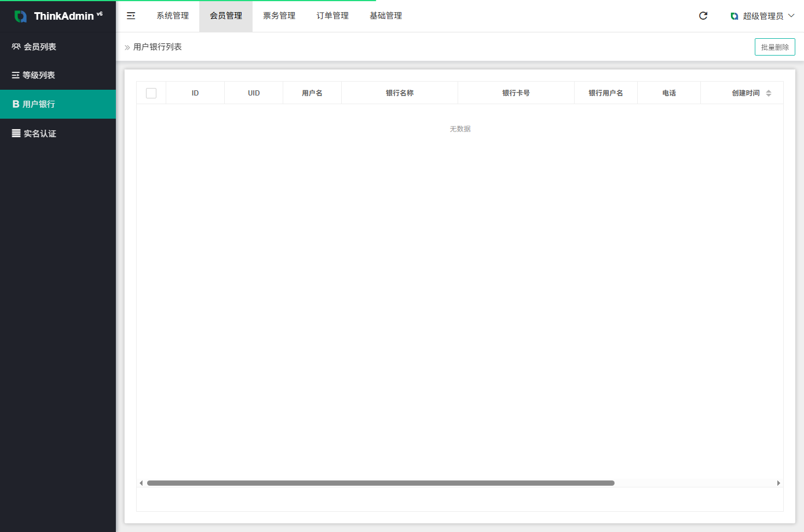Click the 银行卡号 column header
Screen dimensions: 804x532
coord(516,93)
